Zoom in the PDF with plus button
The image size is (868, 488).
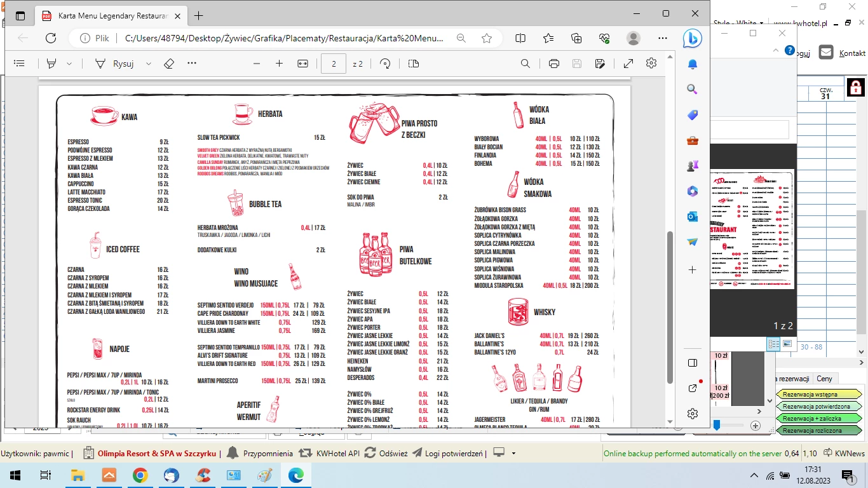click(x=279, y=64)
